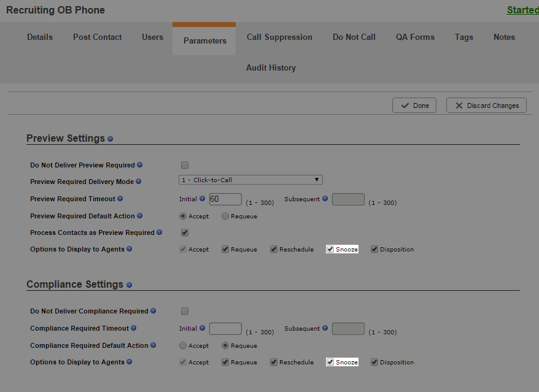
Task: Open Preview Required Delivery Mode dropdown
Action: pos(250,180)
